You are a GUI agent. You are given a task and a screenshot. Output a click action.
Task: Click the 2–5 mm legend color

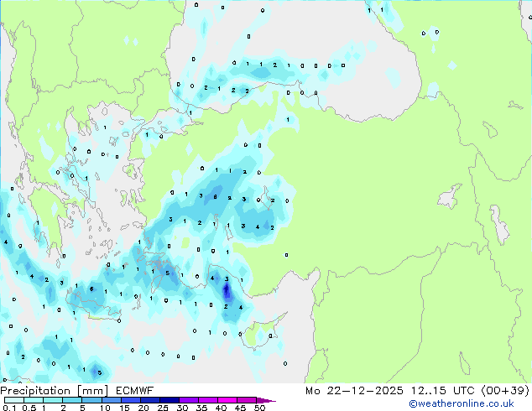pos(72,400)
